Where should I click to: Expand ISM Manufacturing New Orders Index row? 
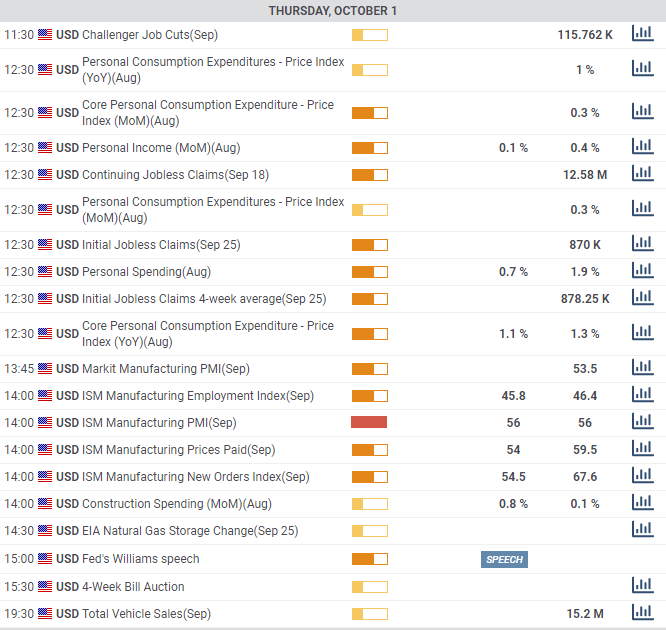(195, 477)
